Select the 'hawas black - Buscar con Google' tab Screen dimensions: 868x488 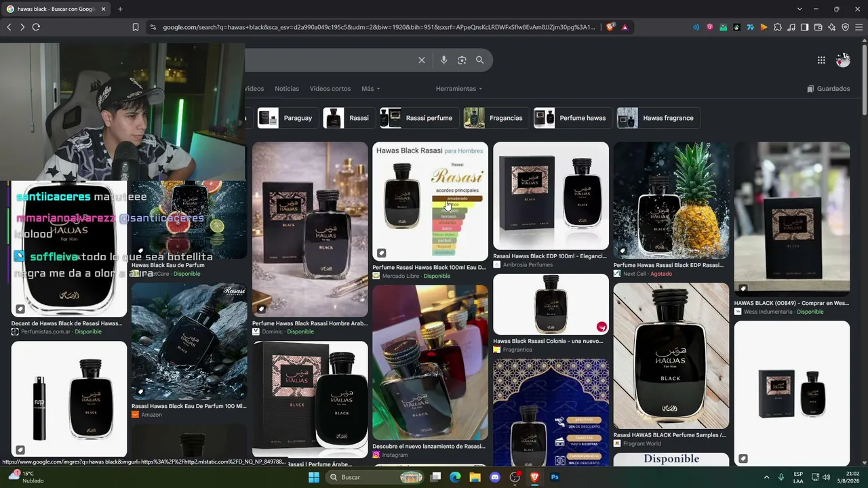(56, 9)
